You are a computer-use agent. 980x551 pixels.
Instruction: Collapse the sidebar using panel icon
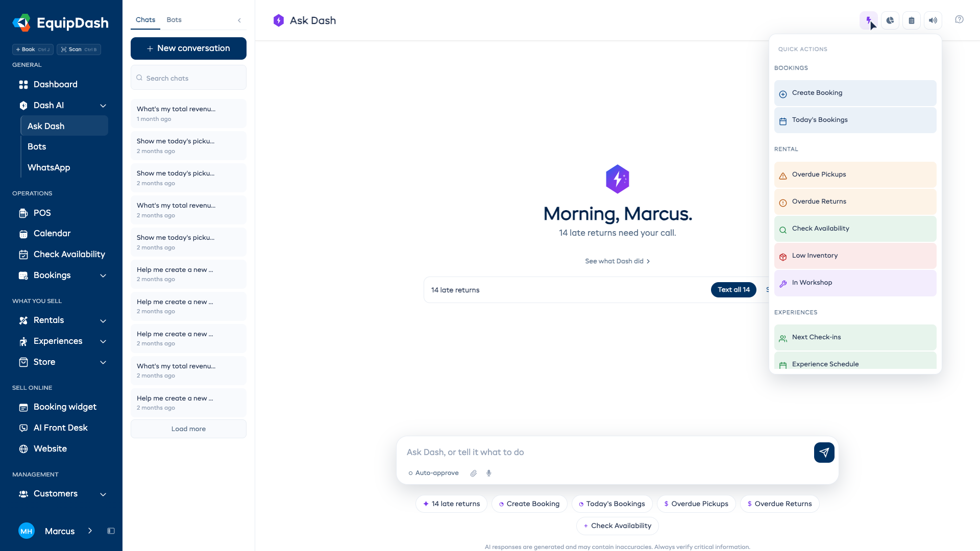click(111, 531)
